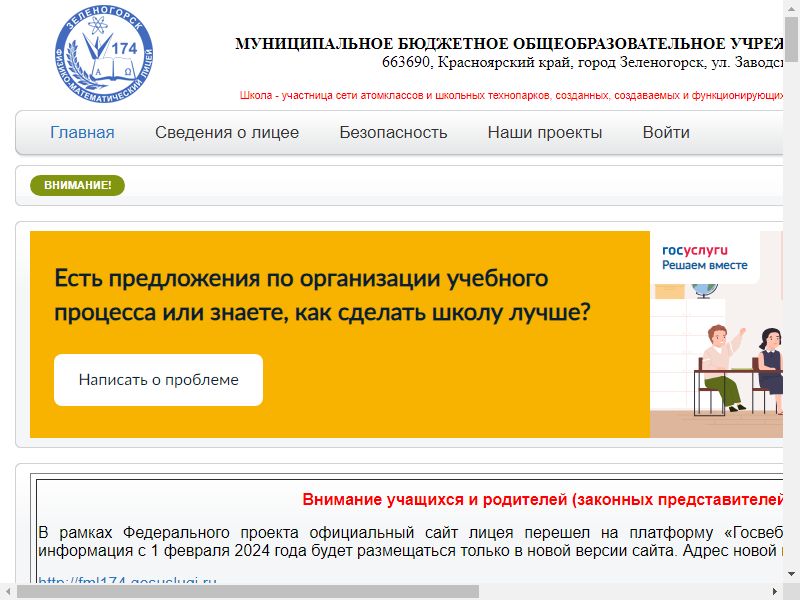Click the horizontal scrollbar thumb
The width and height of the screenshot is (800, 600).
click(x=248, y=592)
